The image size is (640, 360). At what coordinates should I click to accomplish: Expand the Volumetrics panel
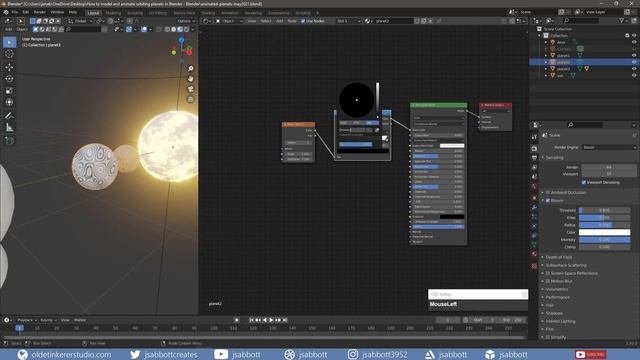click(x=557, y=289)
